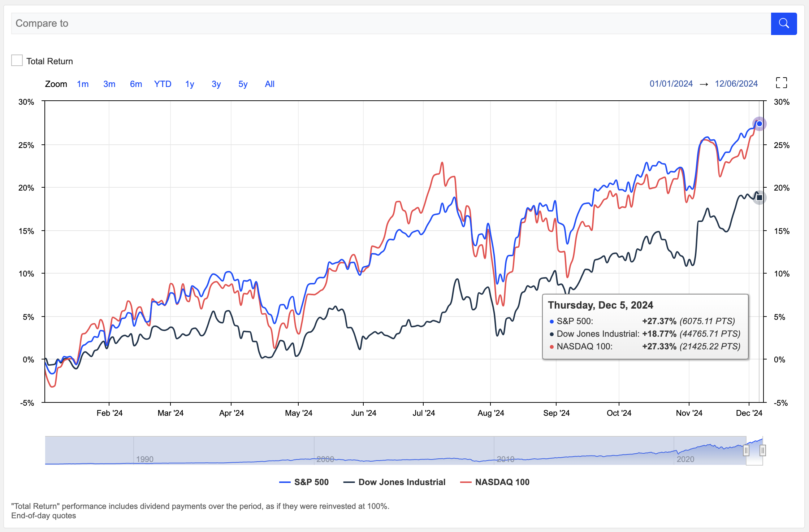Click the Feb '24 axis label
The width and height of the screenshot is (809, 532).
click(109, 413)
